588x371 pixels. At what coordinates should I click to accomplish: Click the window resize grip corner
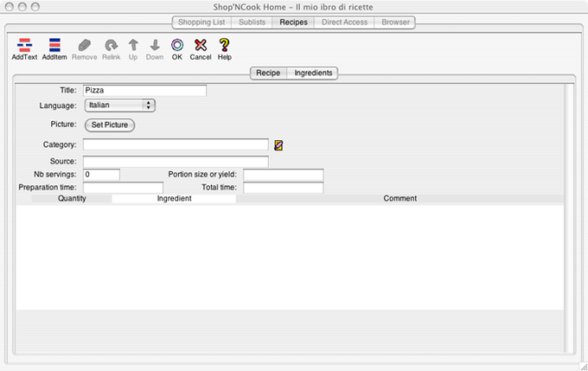[x=584, y=367]
